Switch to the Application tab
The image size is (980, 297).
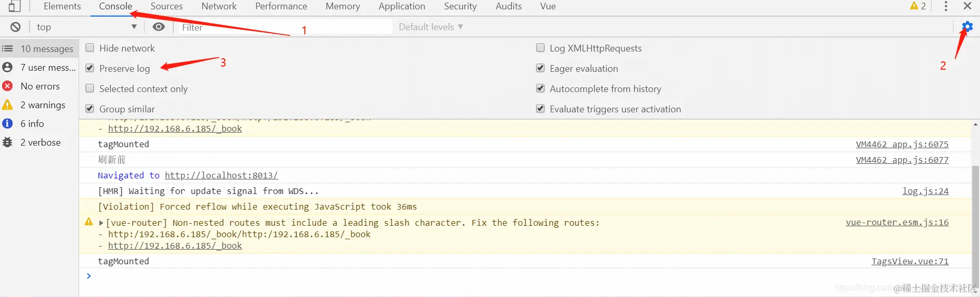(402, 6)
